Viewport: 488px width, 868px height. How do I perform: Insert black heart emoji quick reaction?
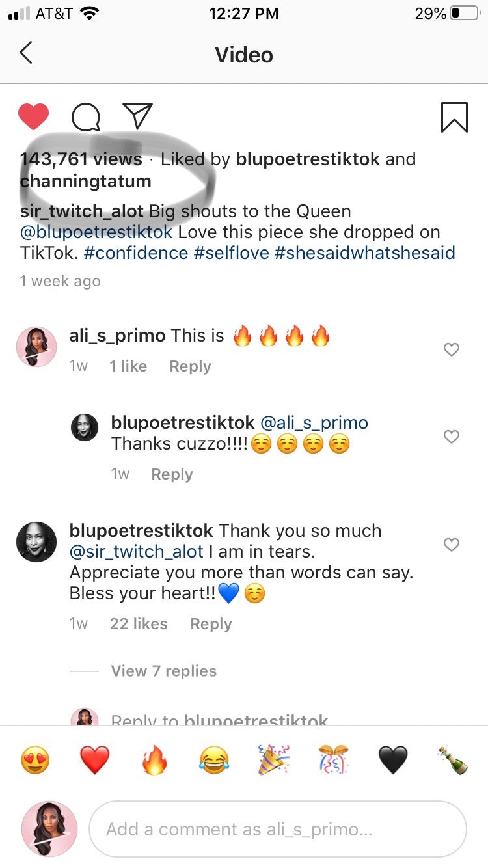393,760
